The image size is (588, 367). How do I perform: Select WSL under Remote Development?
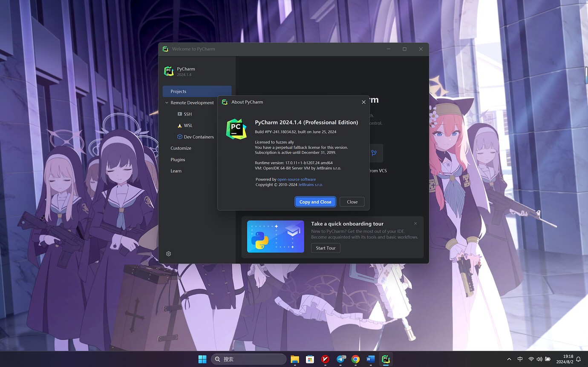tap(188, 126)
